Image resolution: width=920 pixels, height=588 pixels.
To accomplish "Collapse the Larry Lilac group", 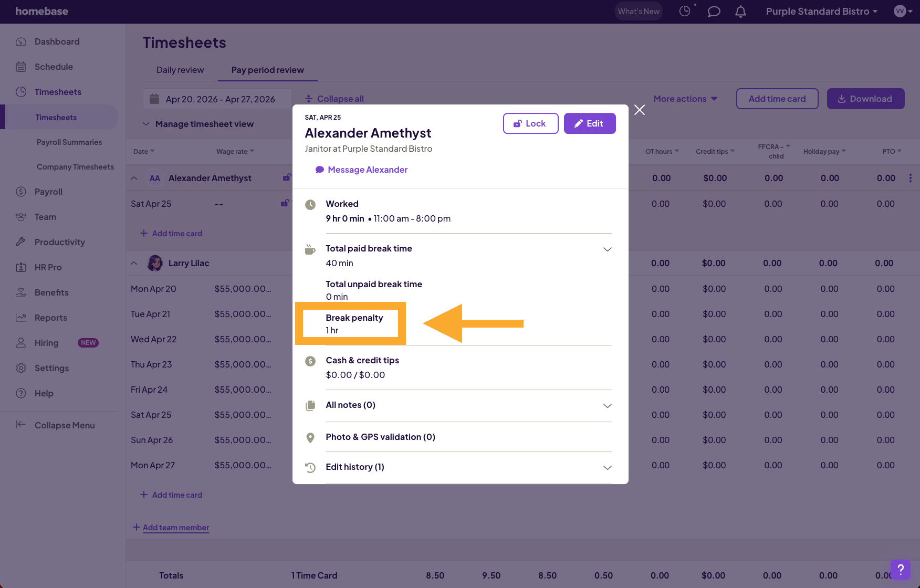I will 134,263.
